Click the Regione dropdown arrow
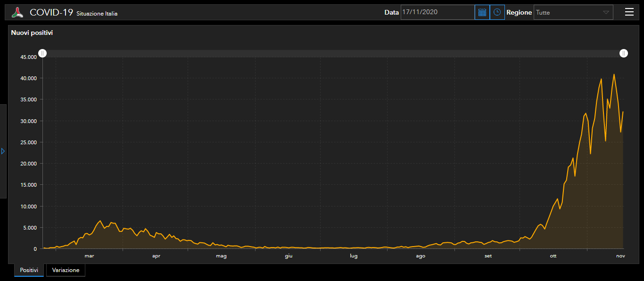 point(606,13)
